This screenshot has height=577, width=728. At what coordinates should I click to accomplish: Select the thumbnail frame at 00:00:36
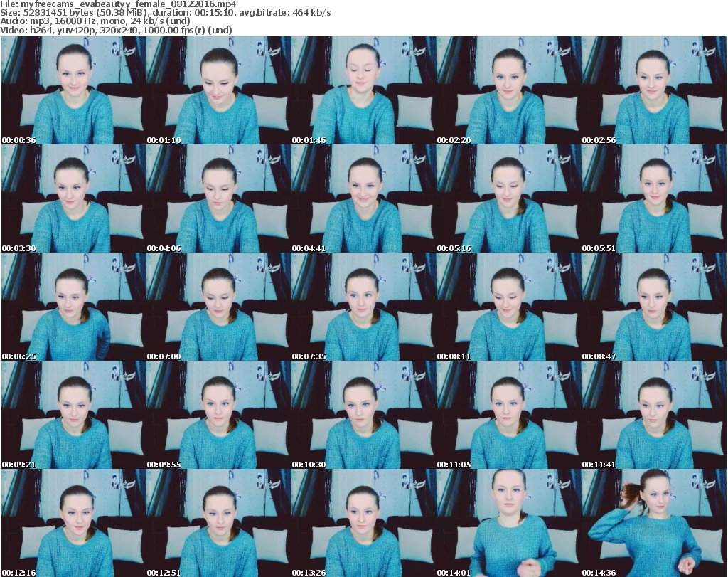tap(73, 90)
